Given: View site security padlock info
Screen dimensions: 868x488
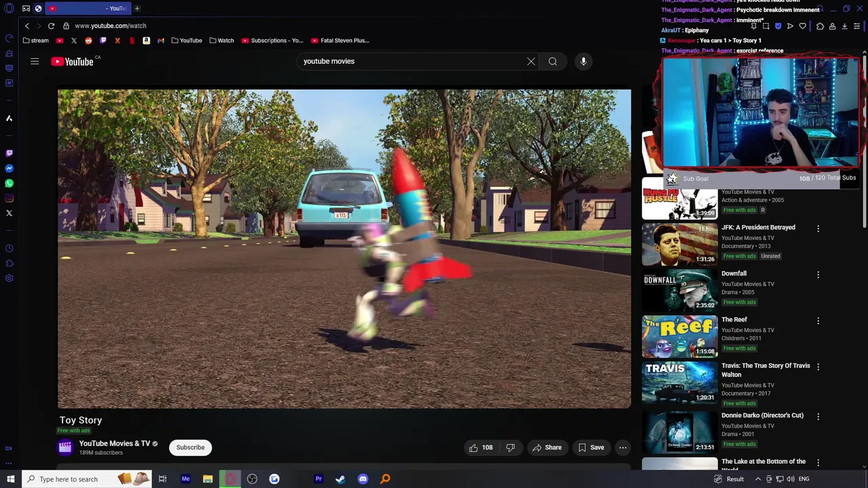Looking at the screenshot, I should tap(66, 26).
